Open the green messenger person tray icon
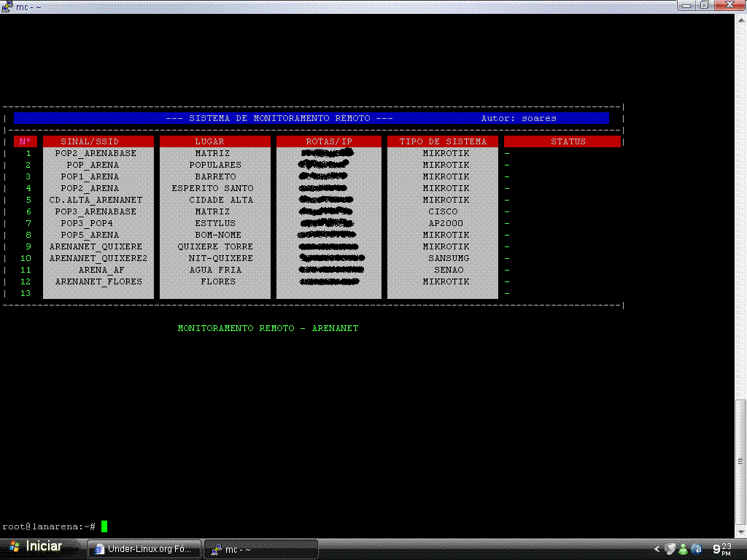 pyautogui.click(x=683, y=549)
